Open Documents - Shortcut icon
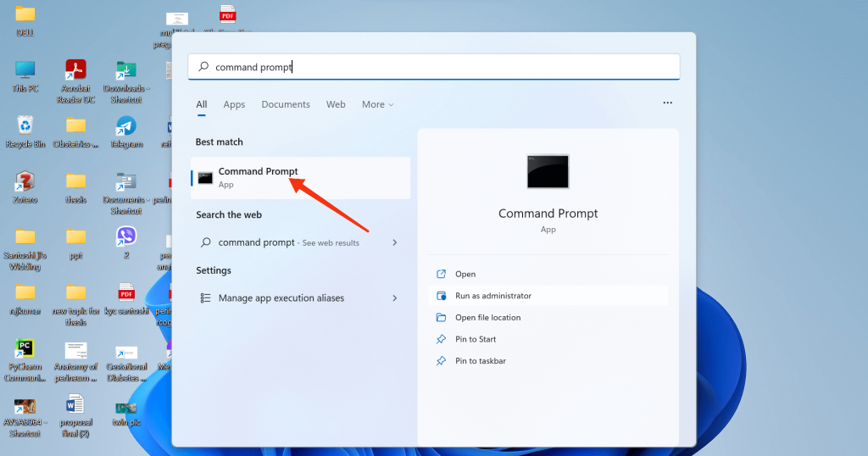Viewport: 868px width, 456px height. 126,193
